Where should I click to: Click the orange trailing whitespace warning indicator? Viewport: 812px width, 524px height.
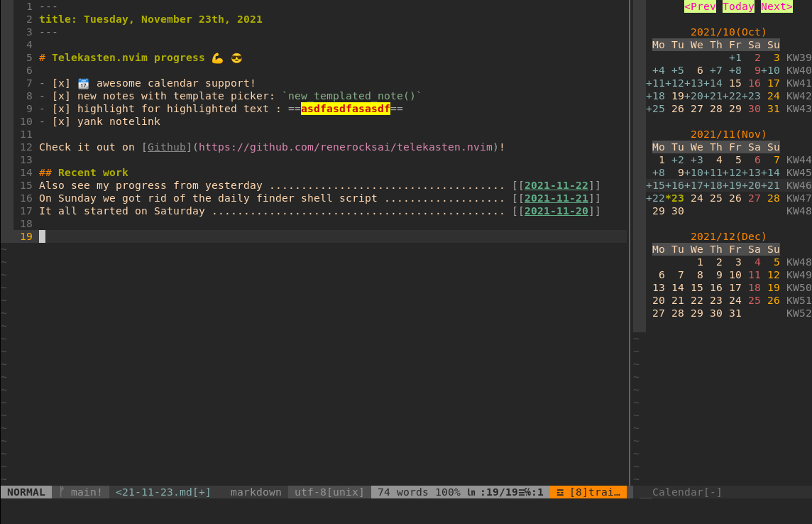pos(588,492)
